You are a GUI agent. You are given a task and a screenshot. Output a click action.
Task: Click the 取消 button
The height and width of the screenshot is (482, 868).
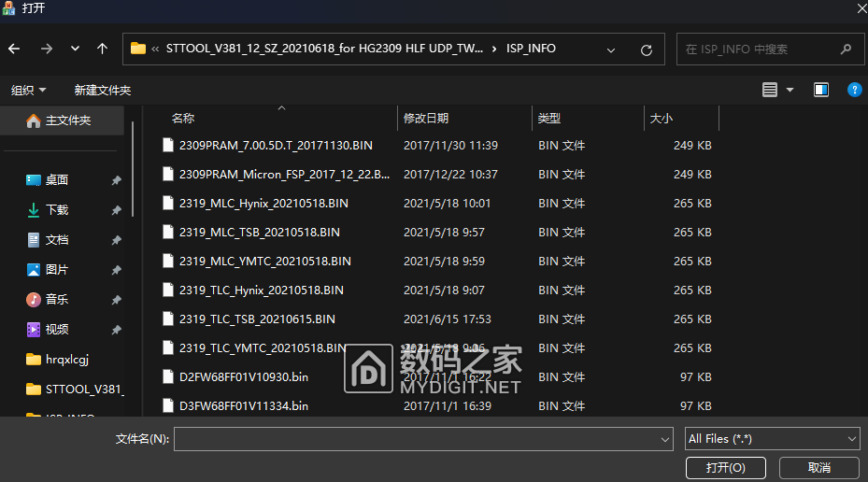819,468
